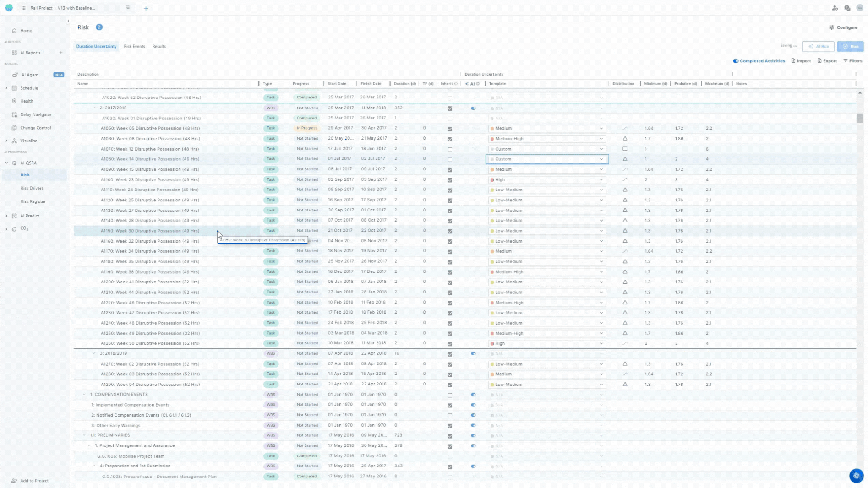This screenshot has width=868, height=488.
Task: Check Inherit for 1: COMPENSATION EVENTS
Action: click(x=450, y=395)
